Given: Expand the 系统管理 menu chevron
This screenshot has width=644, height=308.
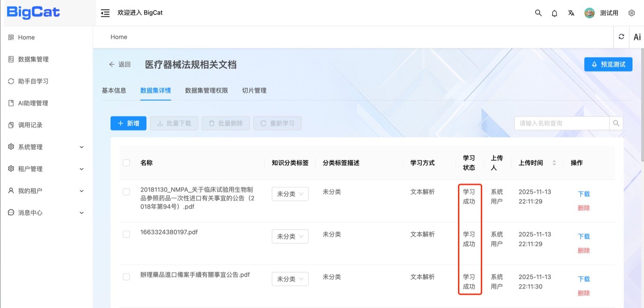Looking at the screenshot, I should pyautogui.click(x=82, y=147).
